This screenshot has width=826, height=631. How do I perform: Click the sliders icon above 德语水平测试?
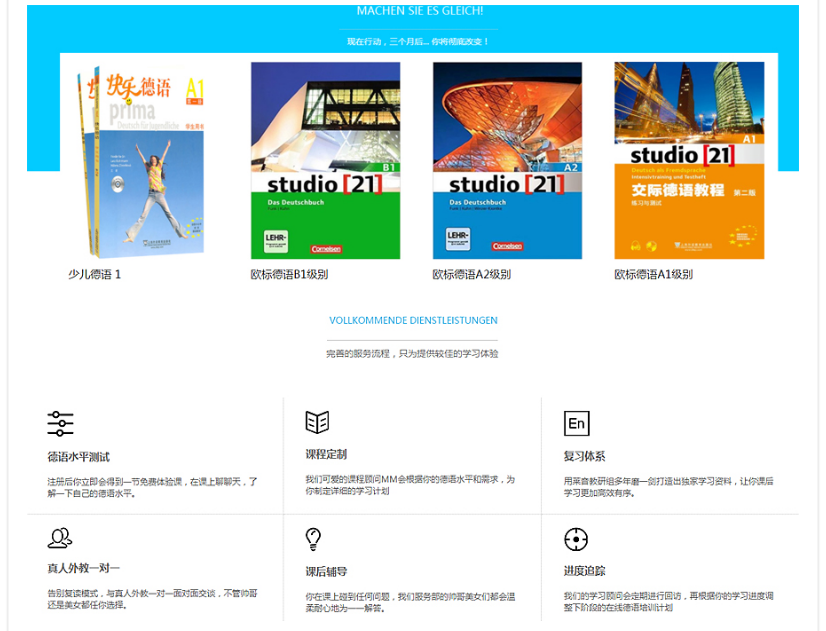60,423
